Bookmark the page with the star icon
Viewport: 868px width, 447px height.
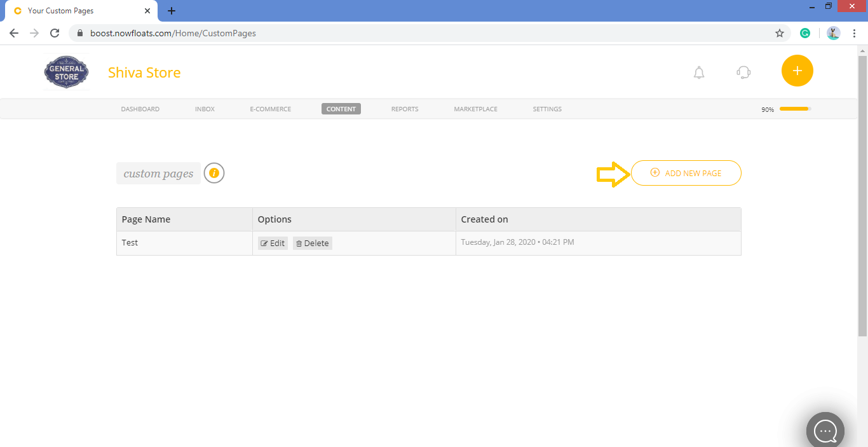[780, 32]
